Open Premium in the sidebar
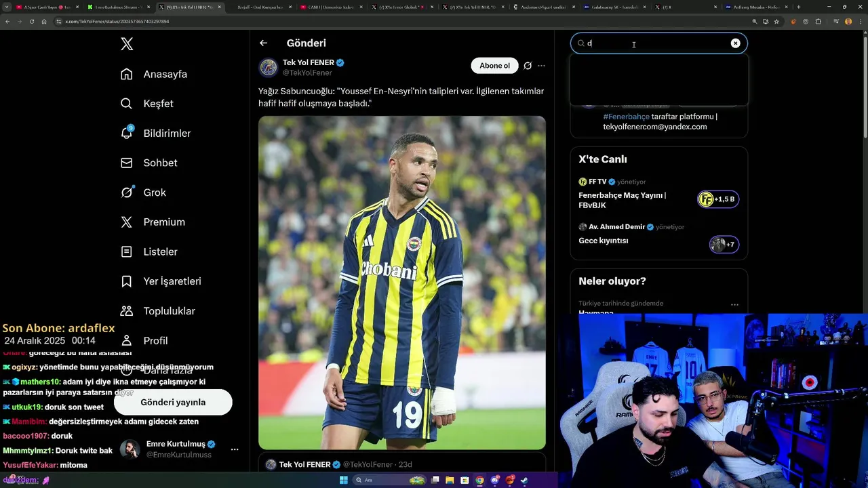This screenshot has width=868, height=488. click(x=152, y=222)
